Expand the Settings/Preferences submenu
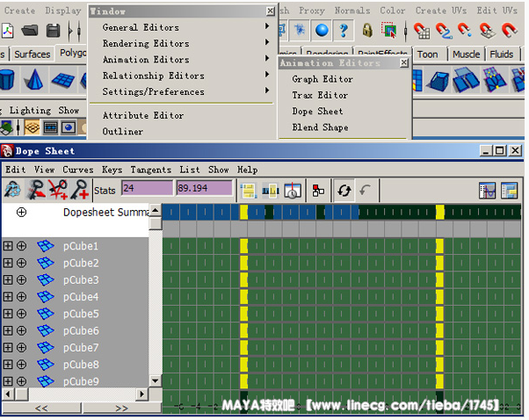 154,91
